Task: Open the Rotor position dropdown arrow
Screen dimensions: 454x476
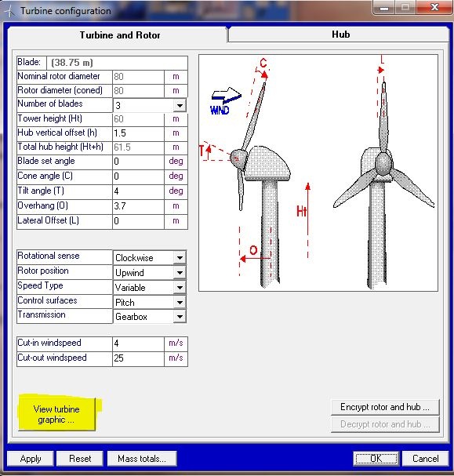Action: click(x=180, y=273)
